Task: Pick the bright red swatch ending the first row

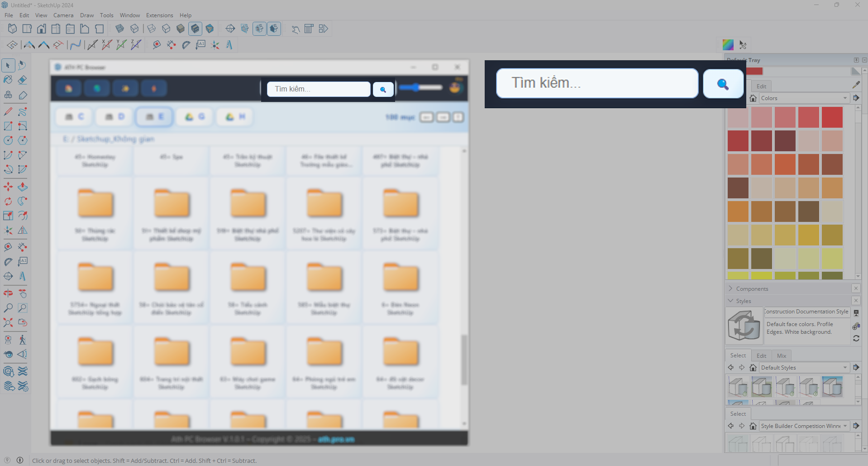Action: (832, 118)
